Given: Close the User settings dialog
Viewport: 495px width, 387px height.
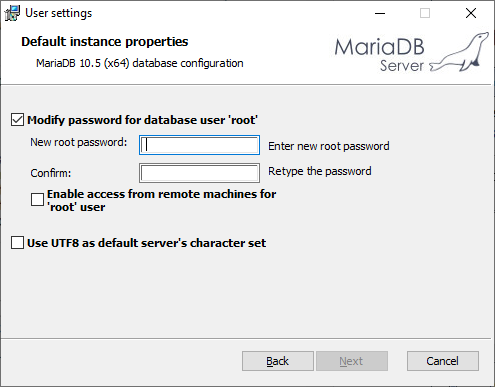Looking at the screenshot, I should point(471,13).
